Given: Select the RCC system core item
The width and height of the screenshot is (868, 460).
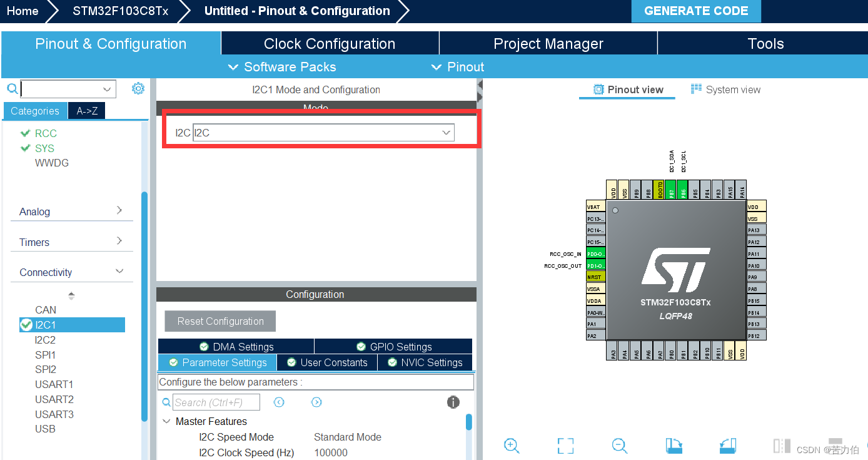Looking at the screenshot, I should [46, 133].
